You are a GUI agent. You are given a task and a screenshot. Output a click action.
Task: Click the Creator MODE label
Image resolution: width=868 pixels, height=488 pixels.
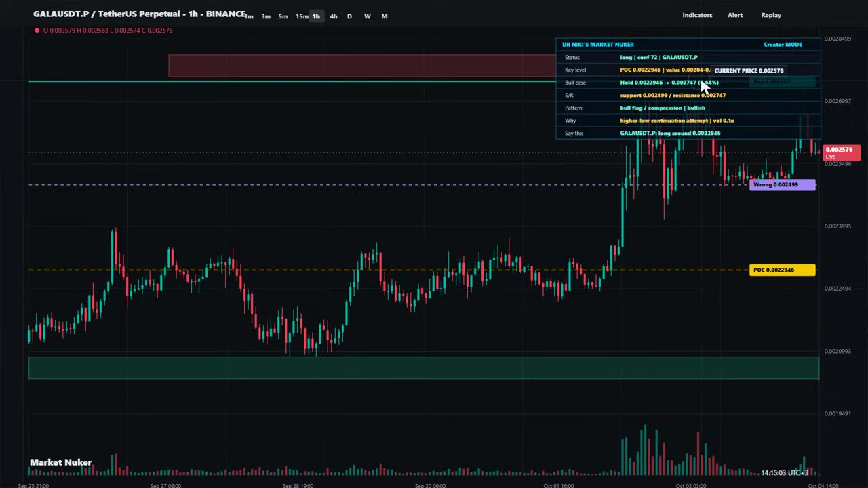pyautogui.click(x=783, y=45)
